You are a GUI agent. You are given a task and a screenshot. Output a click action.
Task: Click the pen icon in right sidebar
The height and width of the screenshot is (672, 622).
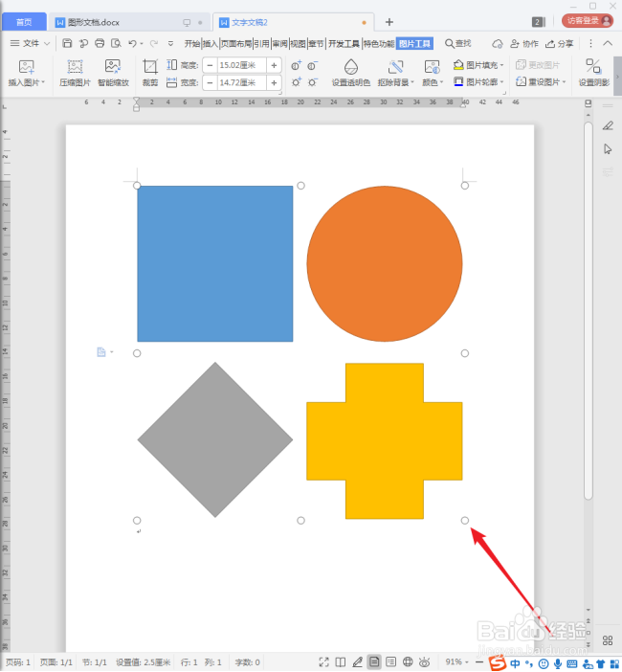tap(608, 125)
